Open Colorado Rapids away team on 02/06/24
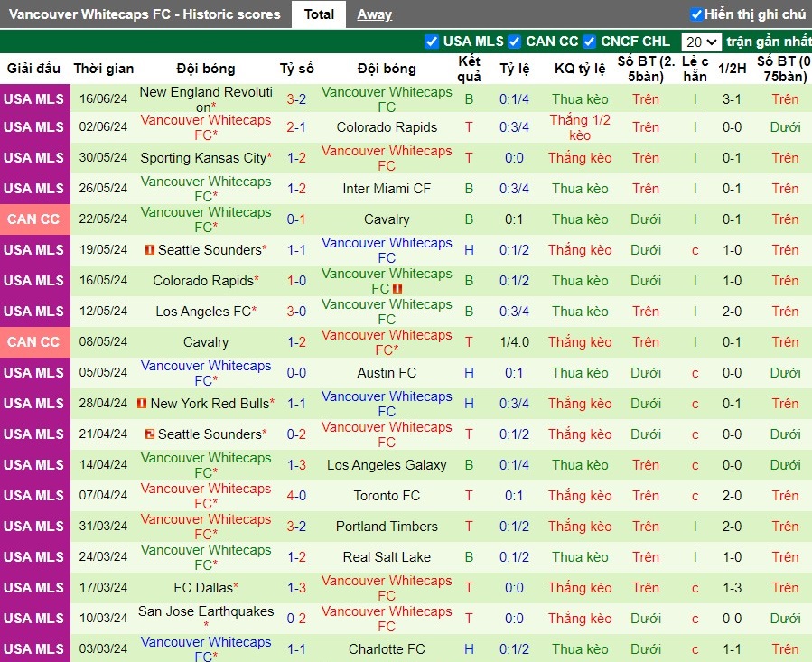The height and width of the screenshot is (662, 812). pos(387,127)
